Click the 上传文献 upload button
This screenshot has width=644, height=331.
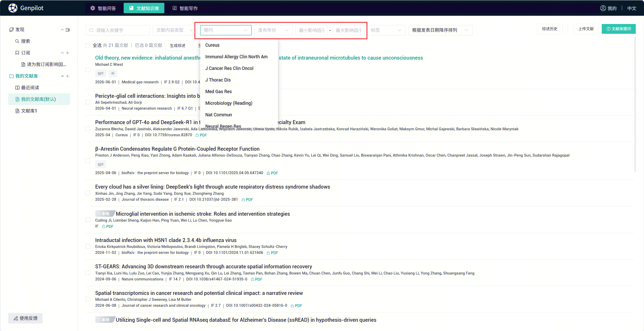(586, 29)
